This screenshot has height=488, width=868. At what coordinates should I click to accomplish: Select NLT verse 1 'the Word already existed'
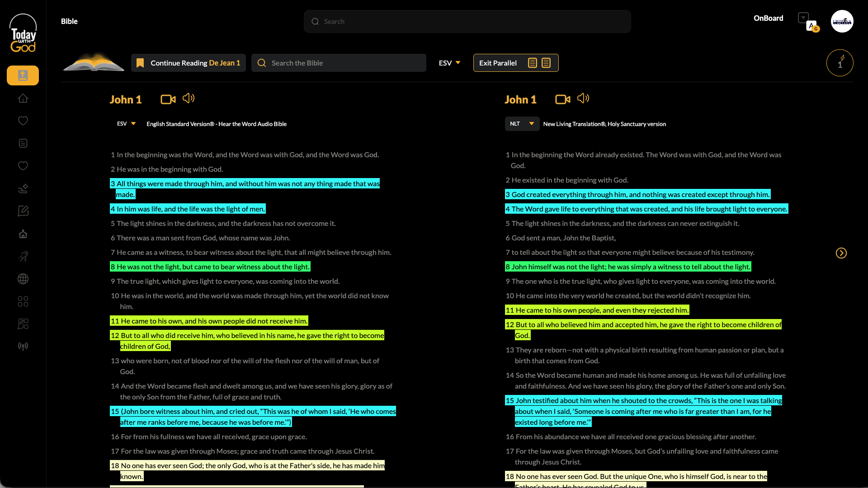click(x=643, y=160)
